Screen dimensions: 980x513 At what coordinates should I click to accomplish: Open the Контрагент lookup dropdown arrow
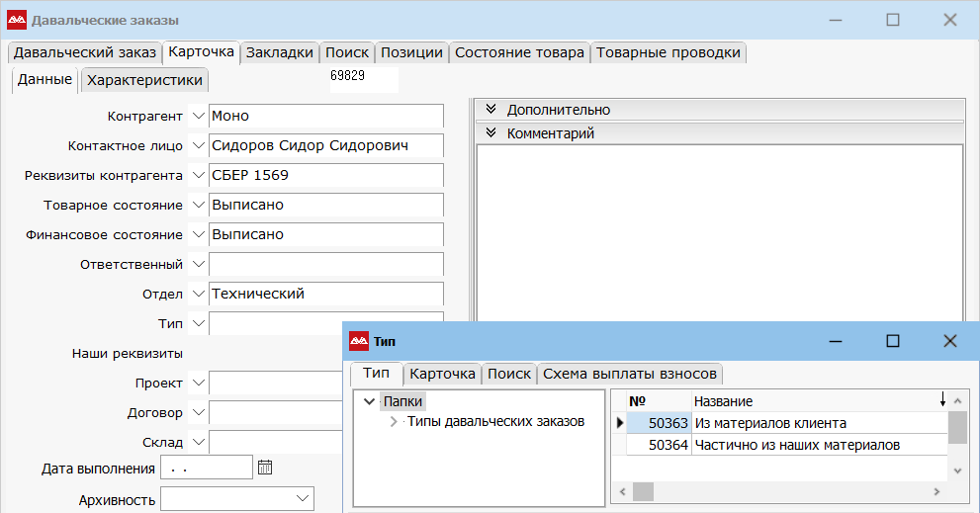(198, 117)
